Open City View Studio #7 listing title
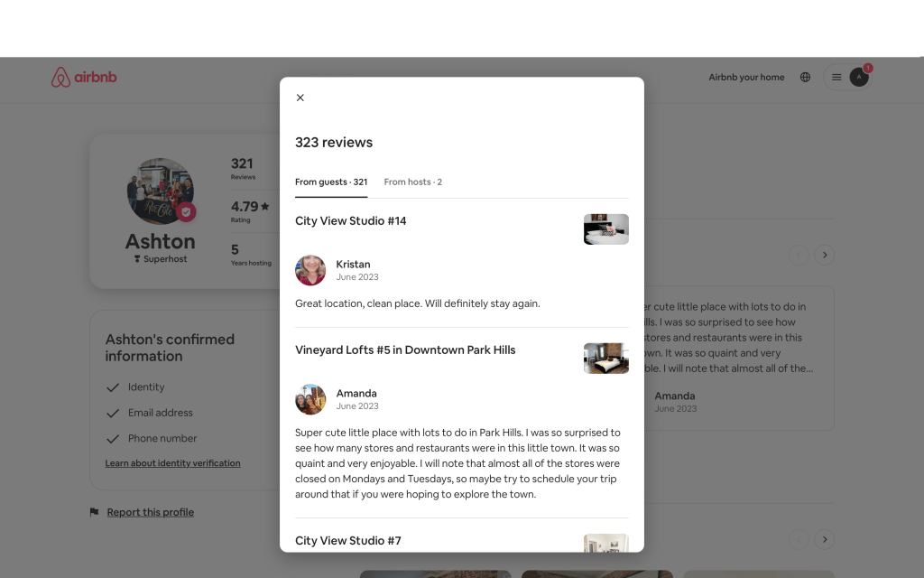The image size is (924, 578). tap(348, 540)
